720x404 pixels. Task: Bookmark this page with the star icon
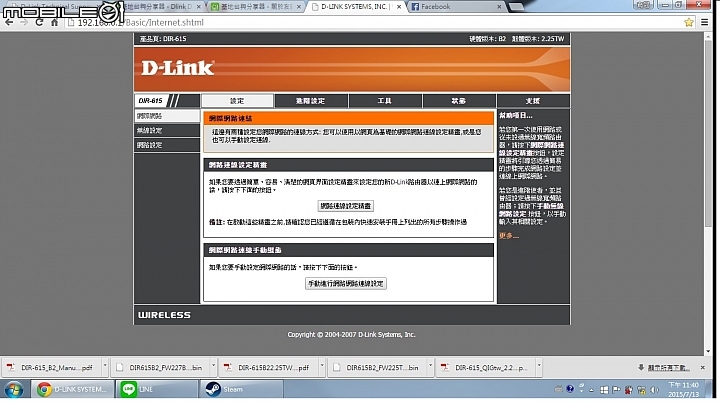(689, 22)
